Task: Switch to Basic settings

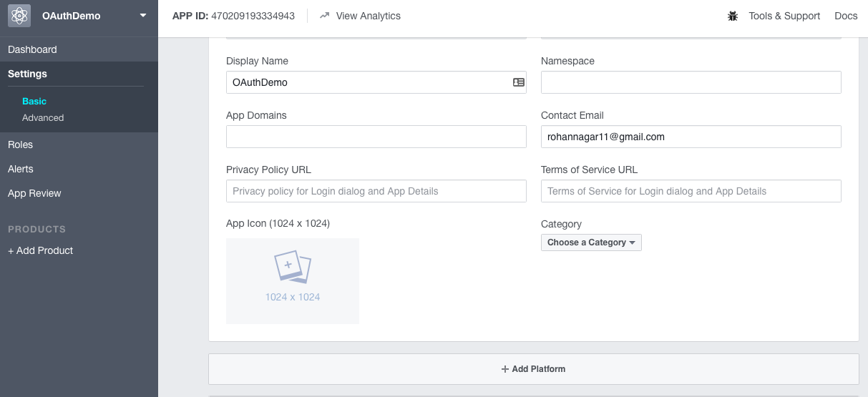Action: pyautogui.click(x=34, y=102)
